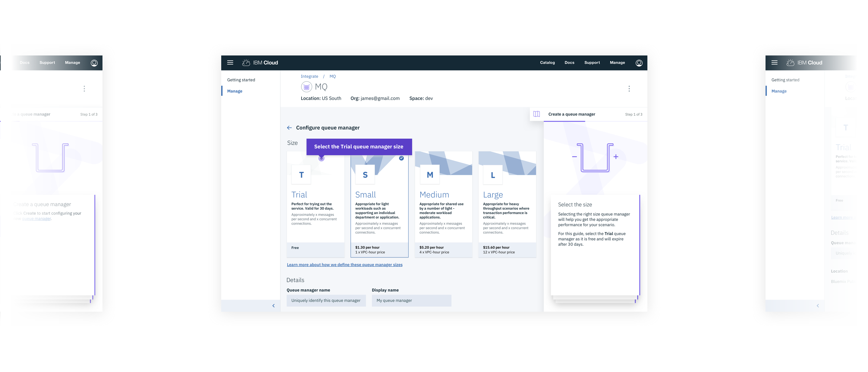Open the learn more about queue manager sizes link
The width and height of the screenshot is (868, 372).
344,264
